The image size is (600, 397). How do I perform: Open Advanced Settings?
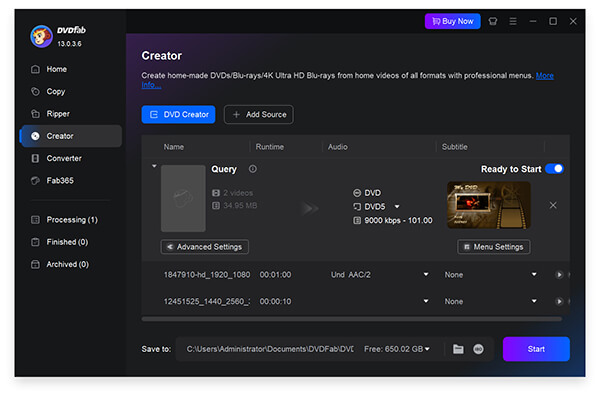pos(205,247)
